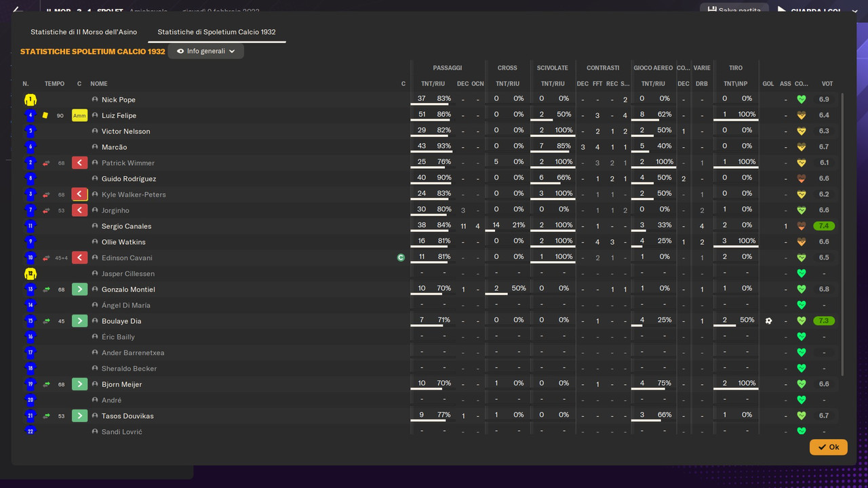Click Patrick Wimmer's red substituted-off arrow
The image size is (868, 488).
point(79,163)
